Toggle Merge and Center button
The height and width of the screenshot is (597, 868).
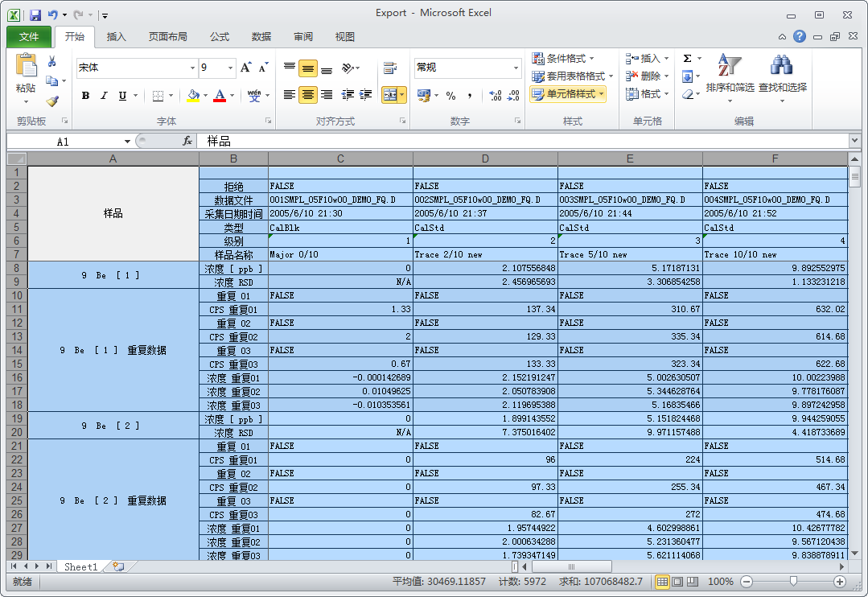coord(390,95)
